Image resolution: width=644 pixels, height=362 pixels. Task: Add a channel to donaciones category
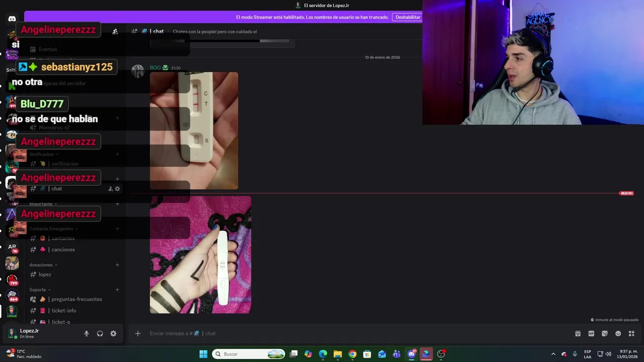[117, 265]
